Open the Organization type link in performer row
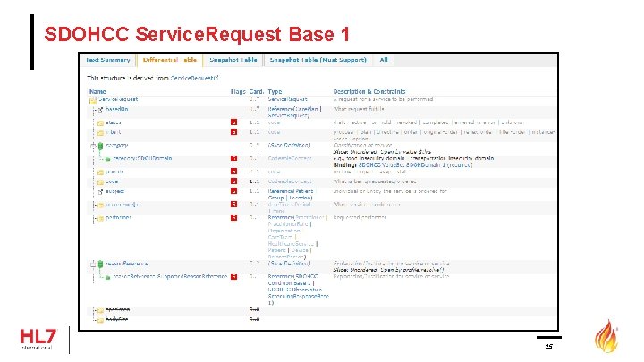The image size is (644, 362). coord(284,231)
